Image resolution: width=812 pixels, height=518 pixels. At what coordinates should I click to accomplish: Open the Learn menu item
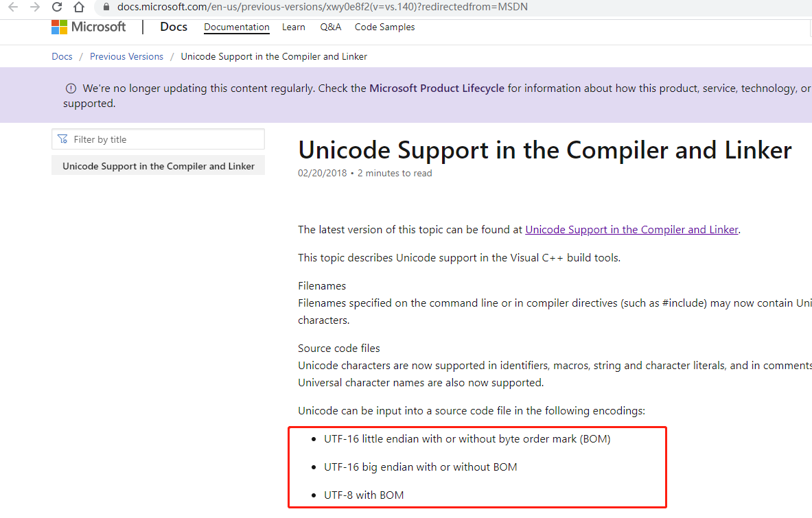294,27
